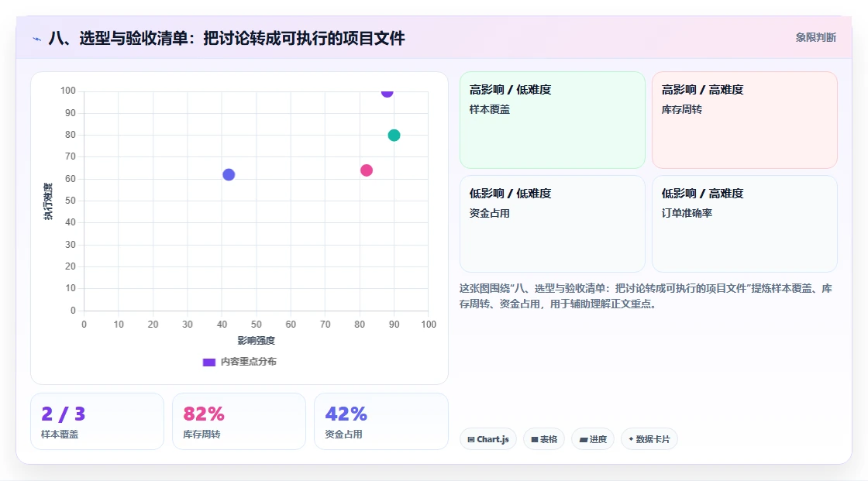Click the 执行难度 y-axis title
868x481 pixels.
click(x=48, y=201)
